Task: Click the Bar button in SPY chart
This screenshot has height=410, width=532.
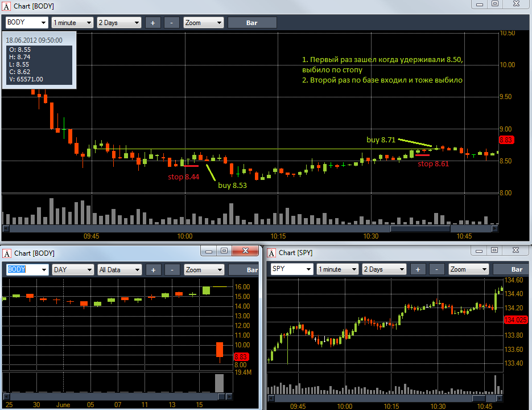Action: pyautogui.click(x=510, y=269)
